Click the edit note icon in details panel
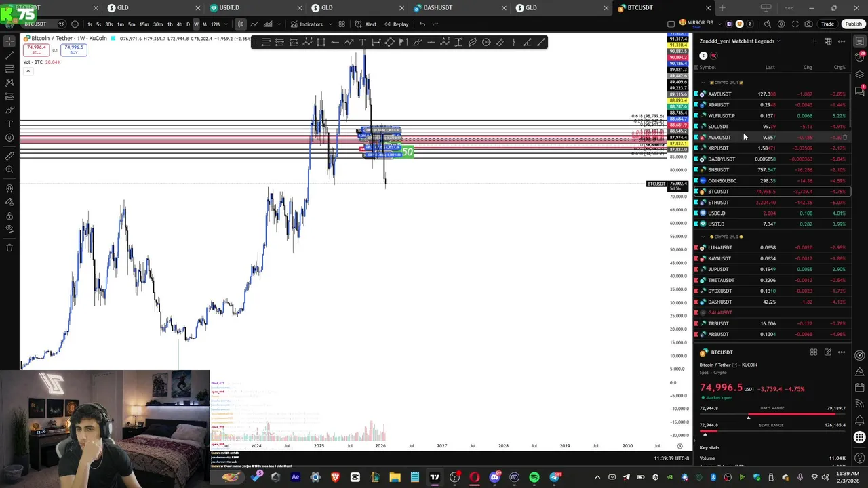The image size is (868, 488). pos(828,352)
